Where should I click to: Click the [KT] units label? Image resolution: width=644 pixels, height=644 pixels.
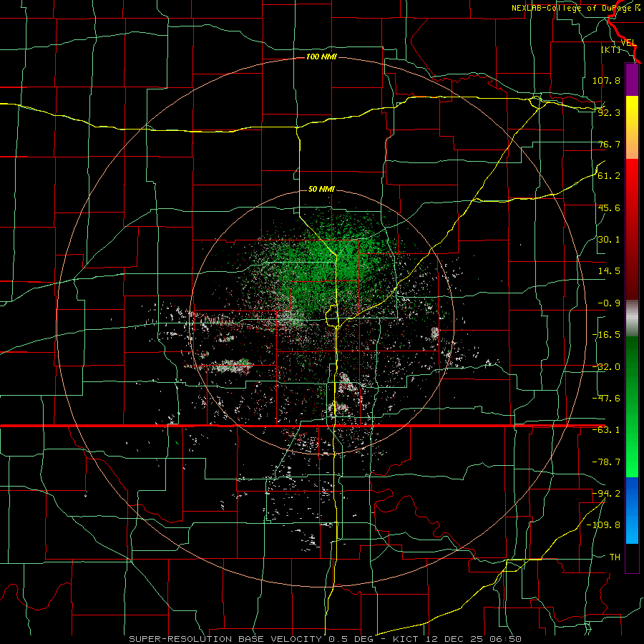(611, 49)
